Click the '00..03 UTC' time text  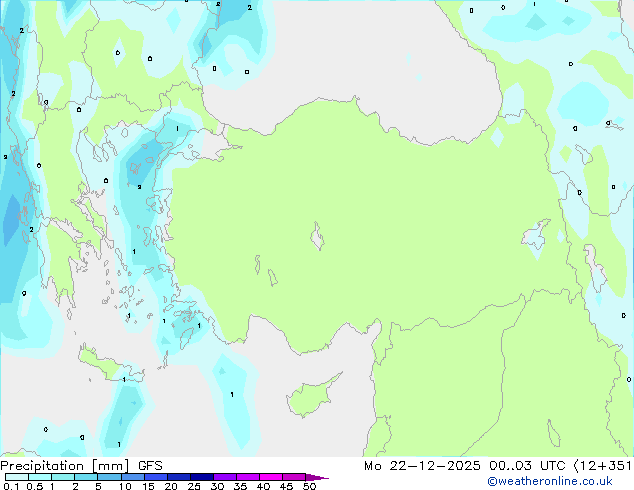click(x=527, y=466)
